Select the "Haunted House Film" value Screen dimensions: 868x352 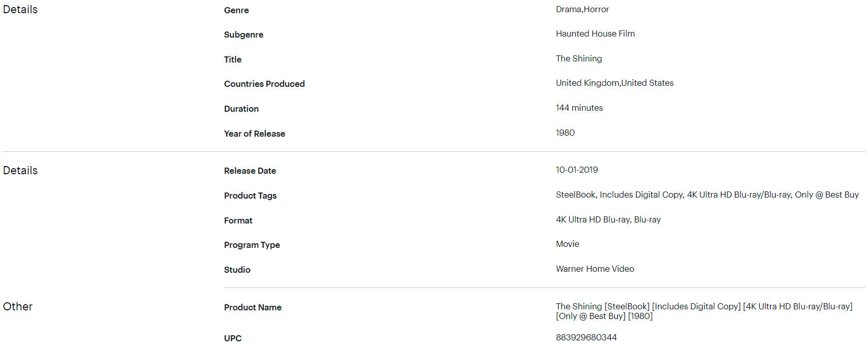(595, 34)
